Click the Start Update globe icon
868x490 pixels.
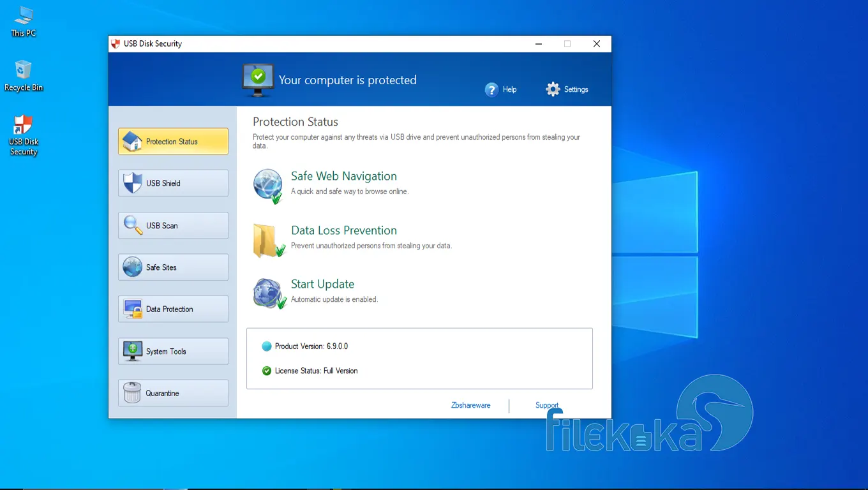pos(269,293)
